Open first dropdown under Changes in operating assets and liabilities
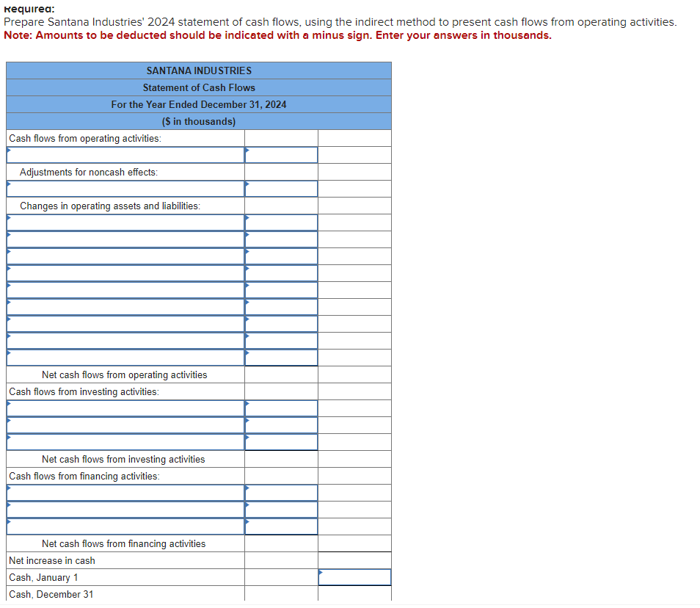The image size is (700, 608). (x=125, y=222)
